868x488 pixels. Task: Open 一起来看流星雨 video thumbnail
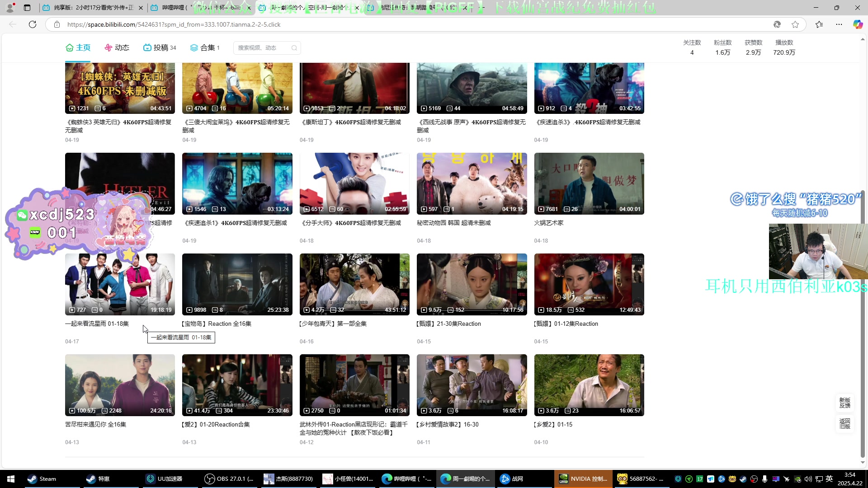point(120,284)
